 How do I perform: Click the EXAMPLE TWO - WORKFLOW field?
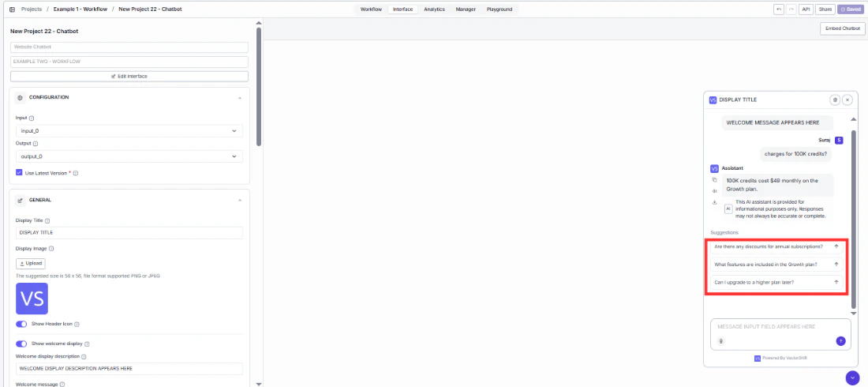pyautogui.click(x=129, y=62)
